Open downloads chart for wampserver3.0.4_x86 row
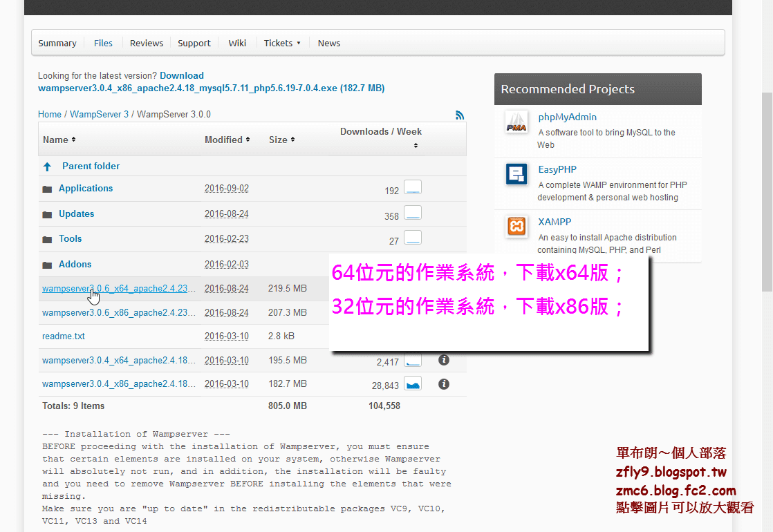The width and height of the screenshot is (773, 532). click(x=413, y=383)
